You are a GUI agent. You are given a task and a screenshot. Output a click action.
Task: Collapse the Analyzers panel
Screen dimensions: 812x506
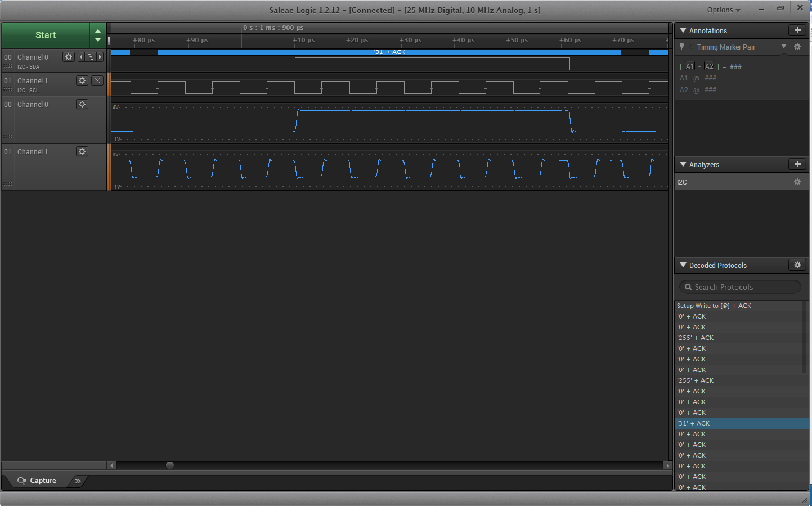click(x=683, y=164)
